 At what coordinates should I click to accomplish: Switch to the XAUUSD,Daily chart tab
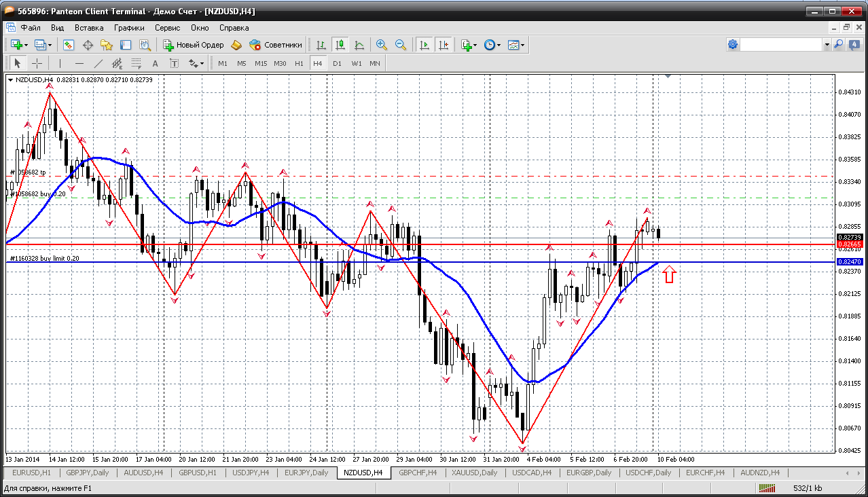[x=474, y=473]
